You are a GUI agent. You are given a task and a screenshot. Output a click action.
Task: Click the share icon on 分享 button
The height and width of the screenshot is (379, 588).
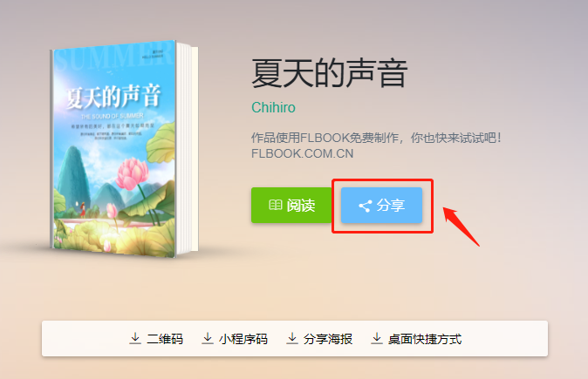[366, 206]
